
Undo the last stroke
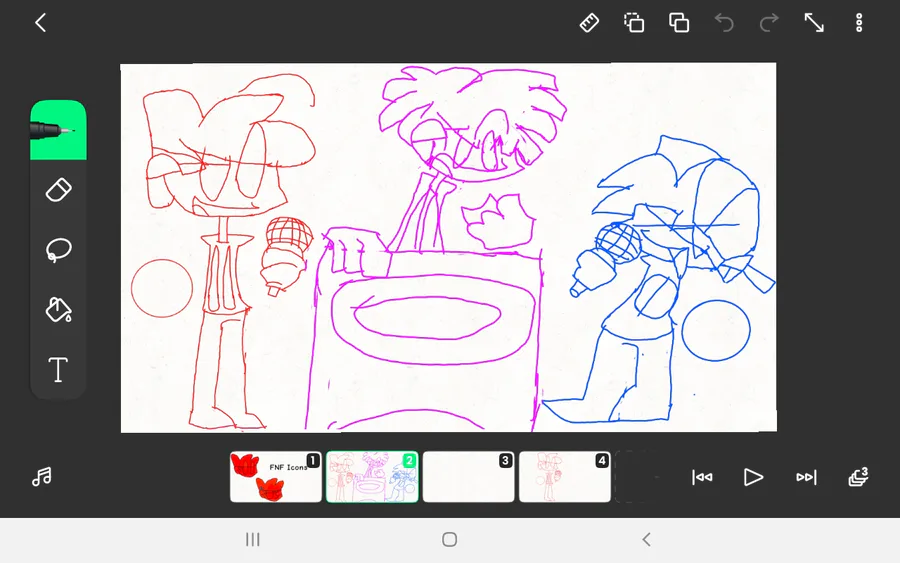pyautogui.click(x=724, y=23)
